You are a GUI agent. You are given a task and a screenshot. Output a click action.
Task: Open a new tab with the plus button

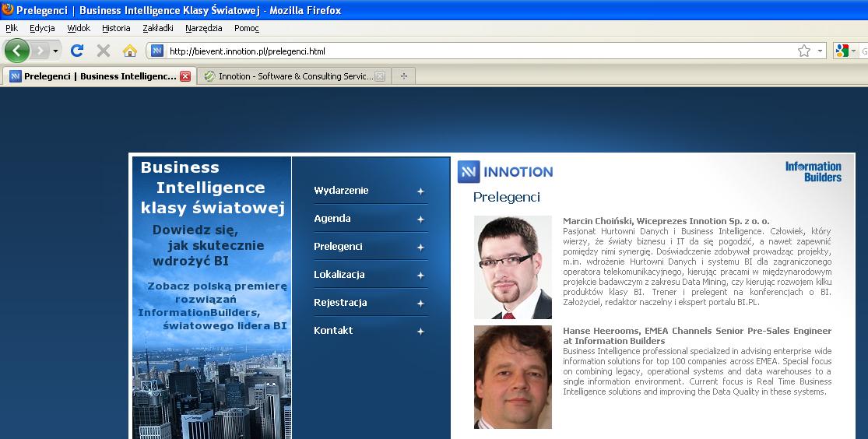tap(403, 76)
